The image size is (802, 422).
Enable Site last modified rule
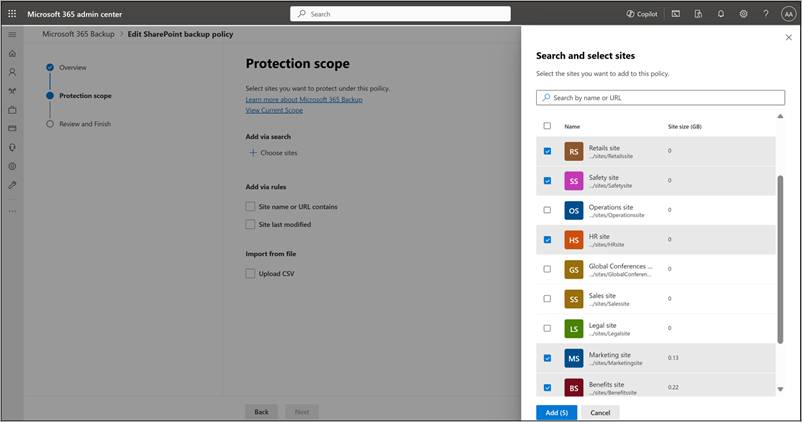point(250,224)
